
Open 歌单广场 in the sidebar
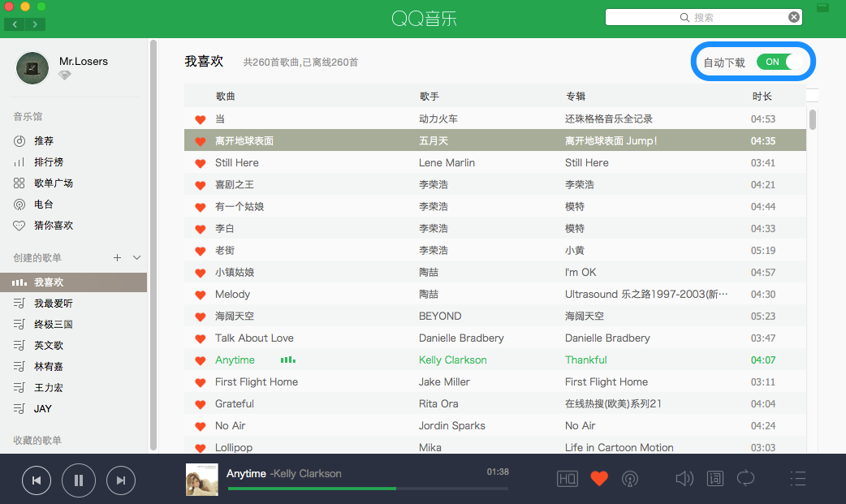pos(54,183)
